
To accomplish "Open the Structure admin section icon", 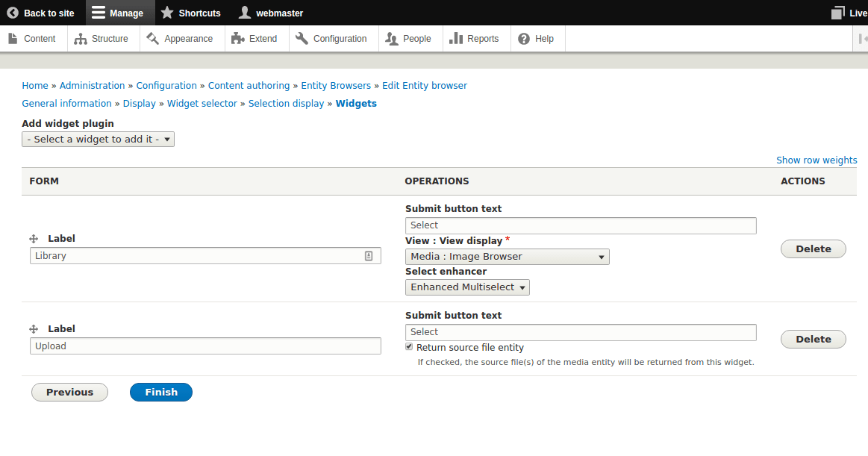I will tap(81, 38).
